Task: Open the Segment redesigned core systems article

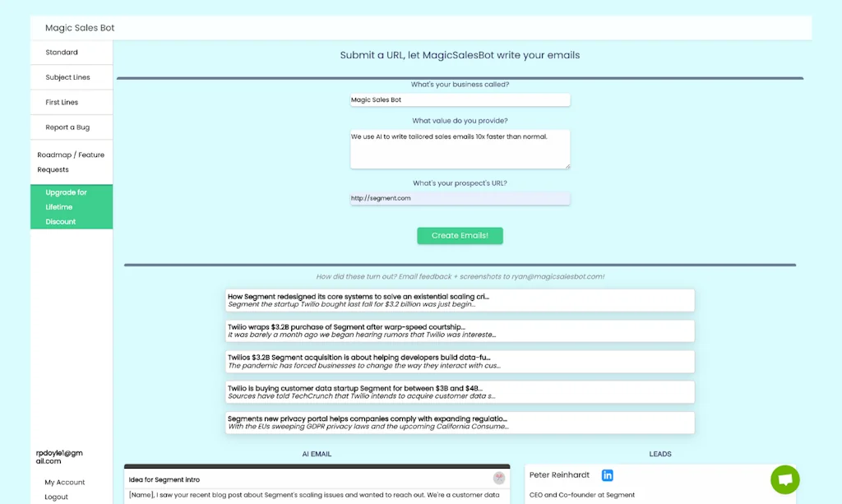Action: pos(460,300)
